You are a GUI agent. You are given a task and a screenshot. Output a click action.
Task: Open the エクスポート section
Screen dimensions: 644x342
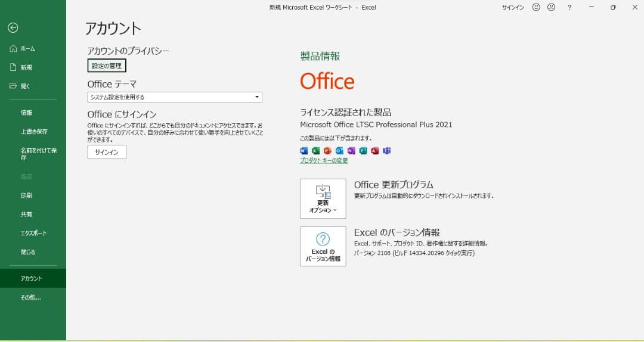(x=33, y=233)
